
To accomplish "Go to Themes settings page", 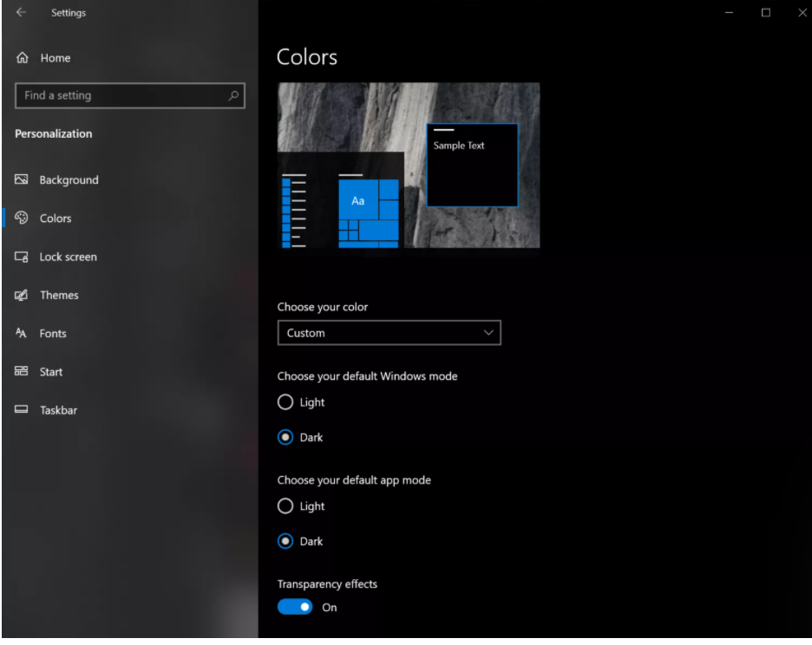I will point(59,295).
